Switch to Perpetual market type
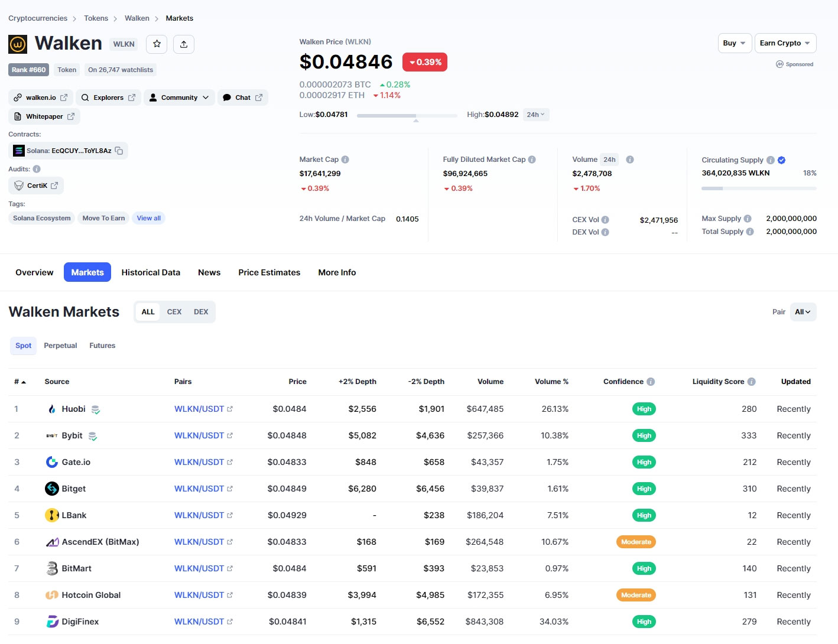This screenshot has width=838, height=644. pyautogui.click(x=60, y=346)
